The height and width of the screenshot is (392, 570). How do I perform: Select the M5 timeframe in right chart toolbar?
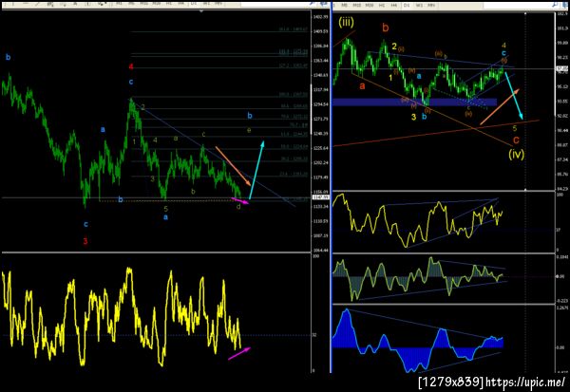point(344,5)
